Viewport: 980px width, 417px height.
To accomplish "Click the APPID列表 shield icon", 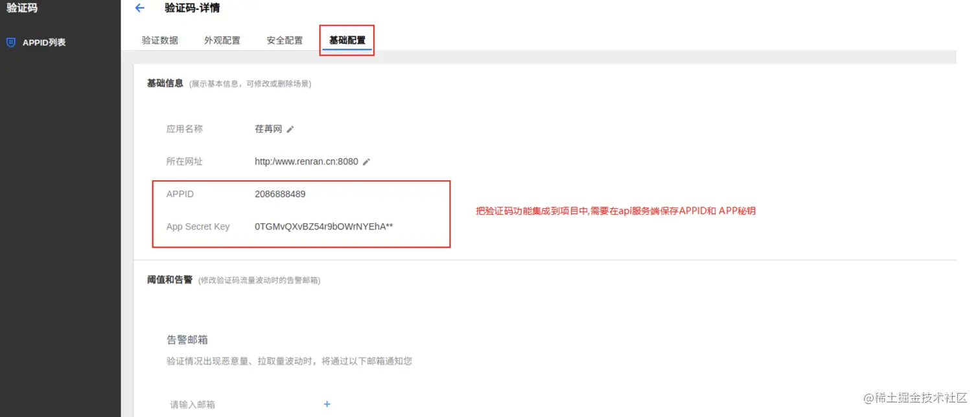I will (x=11, y=43).
